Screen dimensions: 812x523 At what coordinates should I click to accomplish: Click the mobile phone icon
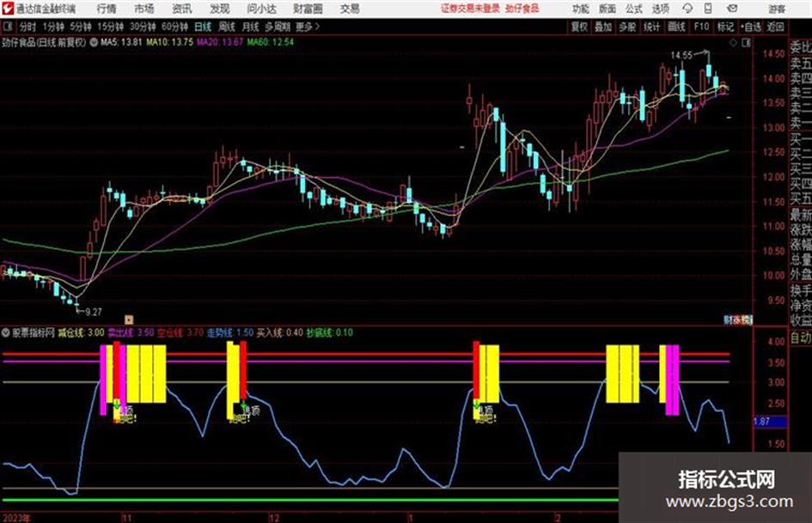click(x=708, y=9)
